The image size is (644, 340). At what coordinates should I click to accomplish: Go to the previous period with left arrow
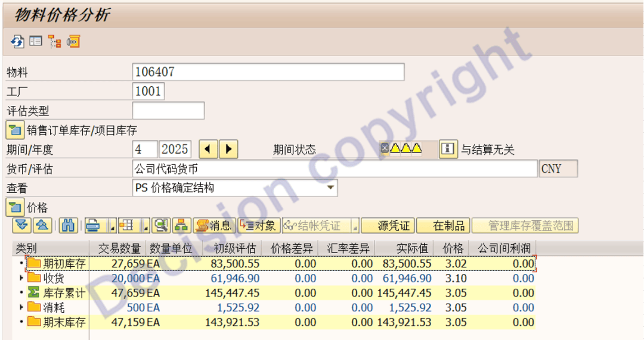tap(208, 149)
